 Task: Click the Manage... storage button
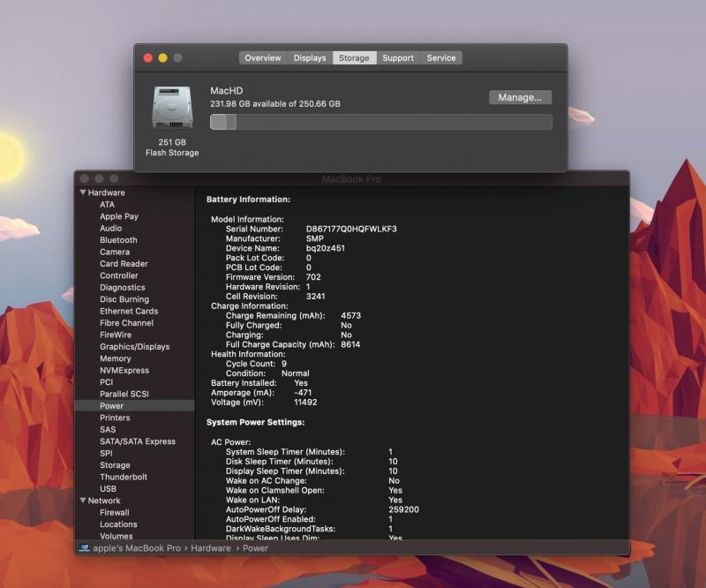click(x=520, y=97)
